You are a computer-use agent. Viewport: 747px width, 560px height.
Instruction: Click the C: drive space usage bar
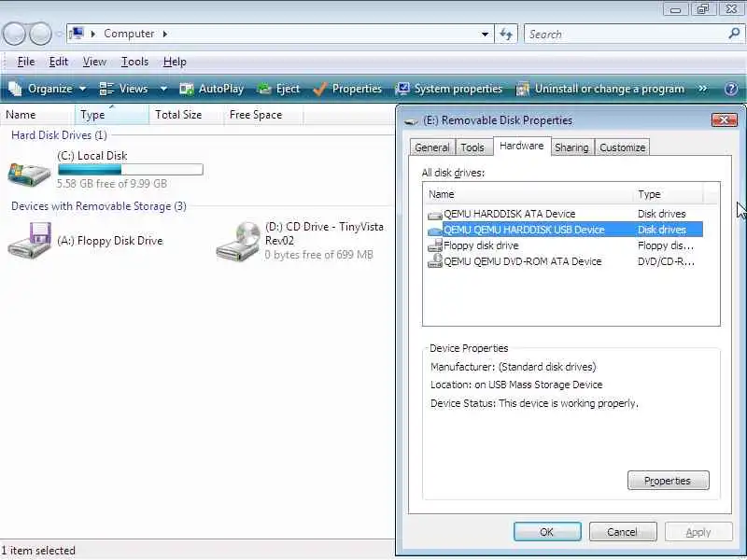pos(130,169)
